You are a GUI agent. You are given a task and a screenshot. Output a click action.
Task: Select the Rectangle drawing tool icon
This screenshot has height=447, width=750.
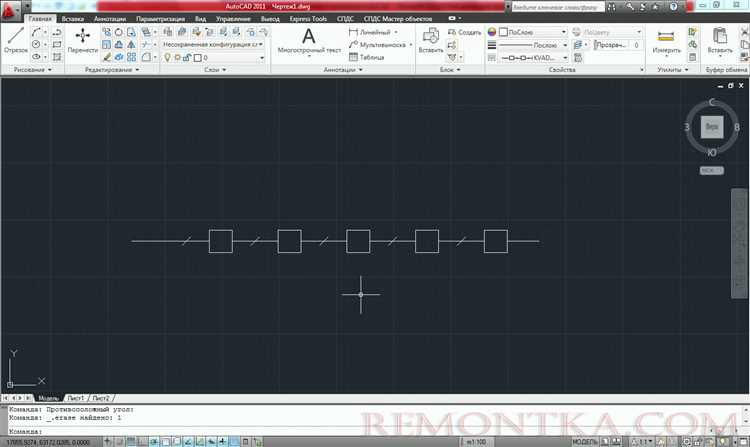pos(56,44)
